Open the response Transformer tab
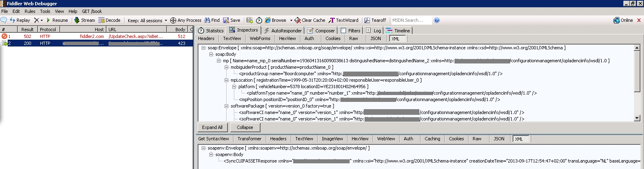 249,139
